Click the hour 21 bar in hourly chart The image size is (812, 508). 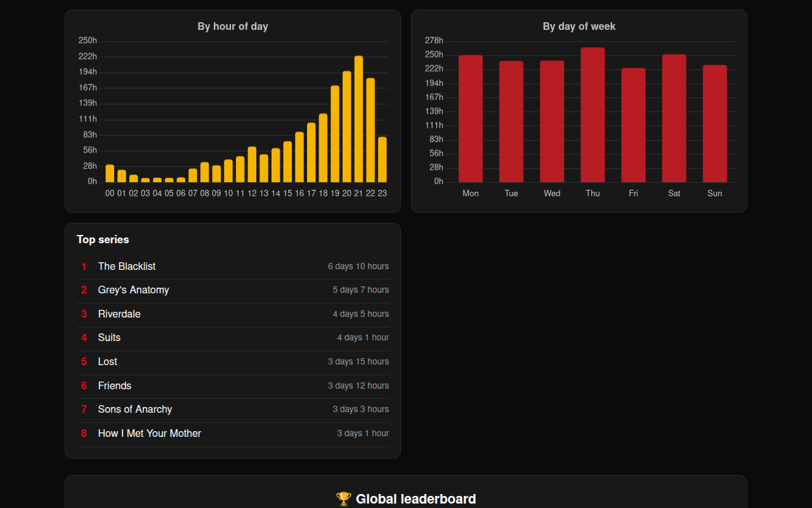[x=358, y=119]
